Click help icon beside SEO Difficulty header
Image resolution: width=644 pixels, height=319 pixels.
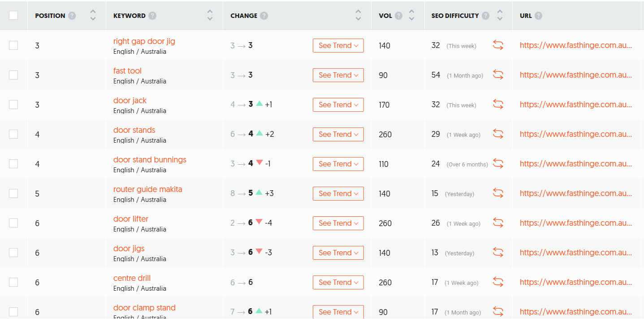[x=485, y=16]
